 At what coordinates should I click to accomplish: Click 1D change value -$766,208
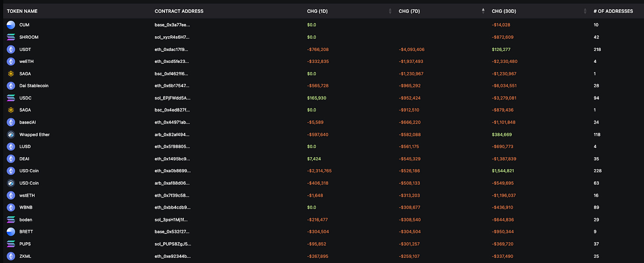[x=318, y=50]
